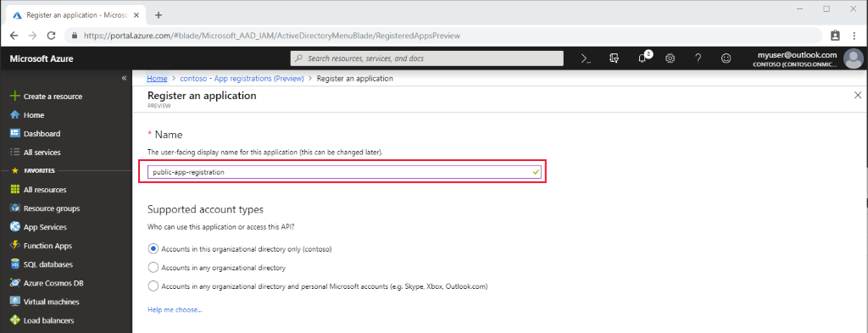This screenshot has width=868, height=333.
Task: Select Accounts in any organizational directory option
Action: (x=153, y=268)
